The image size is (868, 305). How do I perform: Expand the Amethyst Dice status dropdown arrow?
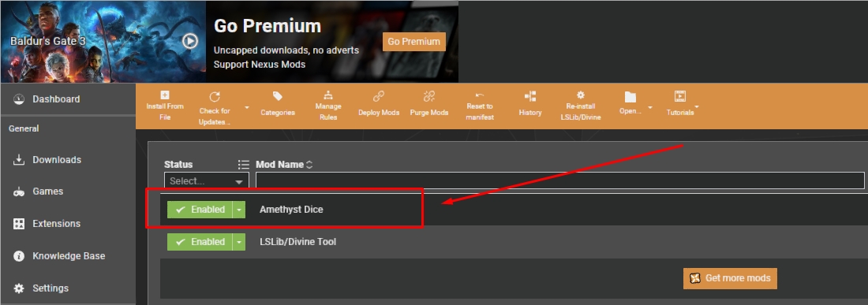pos(238,210)
